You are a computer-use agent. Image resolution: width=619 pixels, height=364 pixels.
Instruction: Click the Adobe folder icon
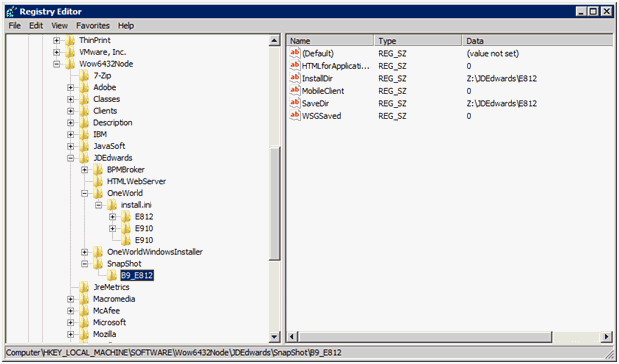(x=84, y=87)
